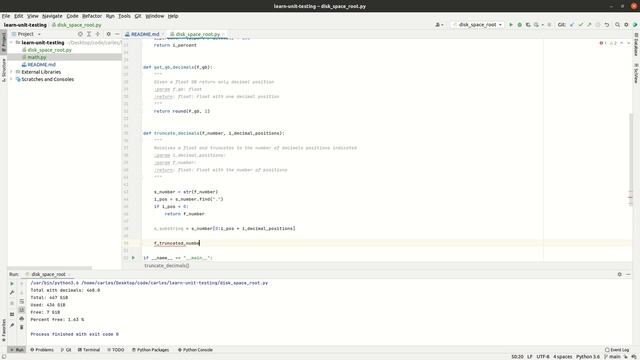Select the disk_space_root.py editor tab

pos(198,34)
